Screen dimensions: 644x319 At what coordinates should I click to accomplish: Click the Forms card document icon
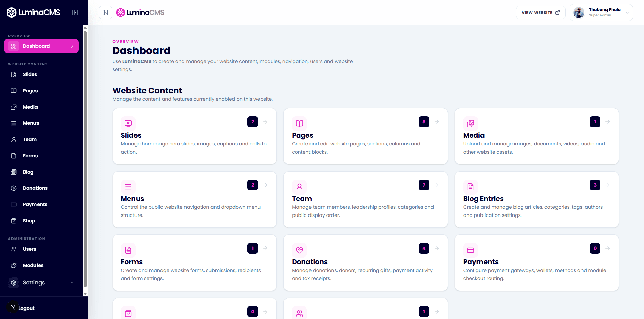pos(128,250)
